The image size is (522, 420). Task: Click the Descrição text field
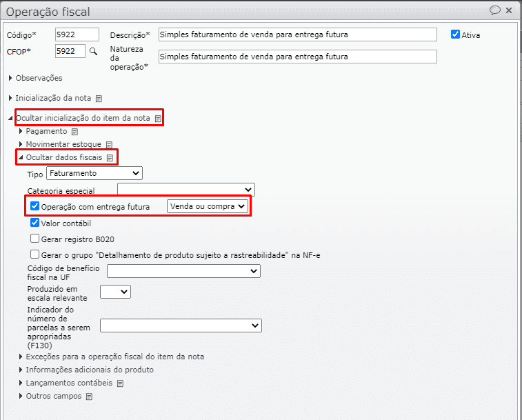[x=297, y=34]
